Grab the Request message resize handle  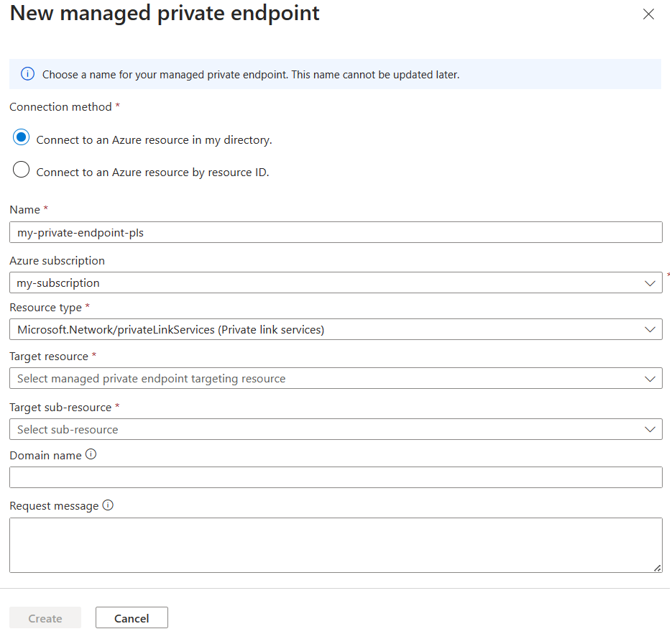657,568
